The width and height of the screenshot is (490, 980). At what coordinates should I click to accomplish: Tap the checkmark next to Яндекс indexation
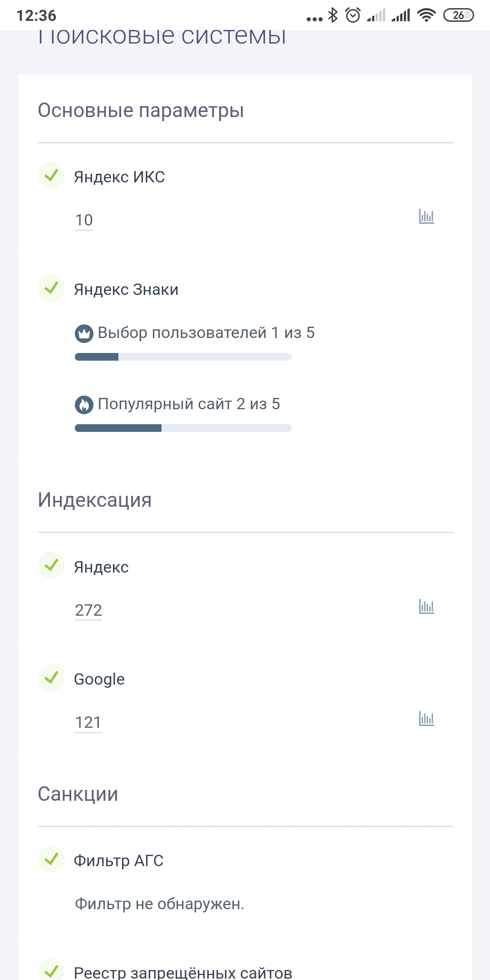pyautogui.click(x=51, y=565)
